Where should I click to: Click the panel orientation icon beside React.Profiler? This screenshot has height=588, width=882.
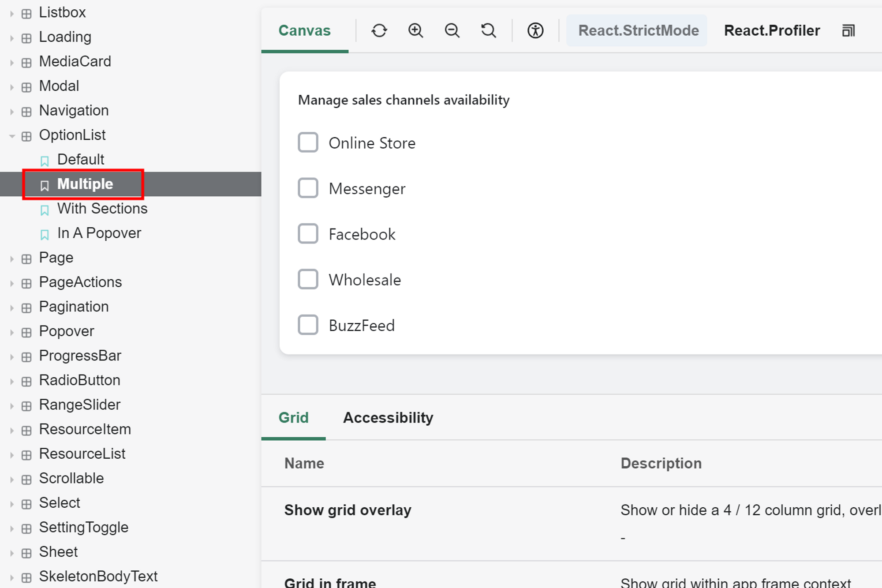point(848,30)
